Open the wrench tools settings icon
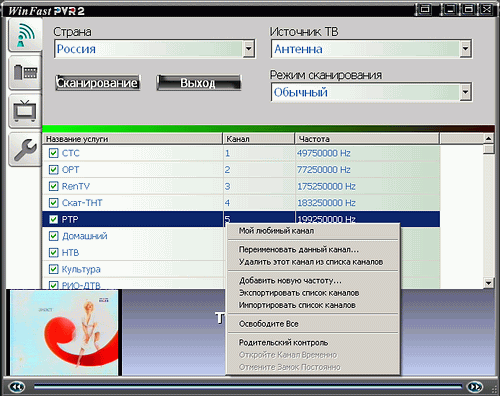500x396 pixels. pos(25,149)
